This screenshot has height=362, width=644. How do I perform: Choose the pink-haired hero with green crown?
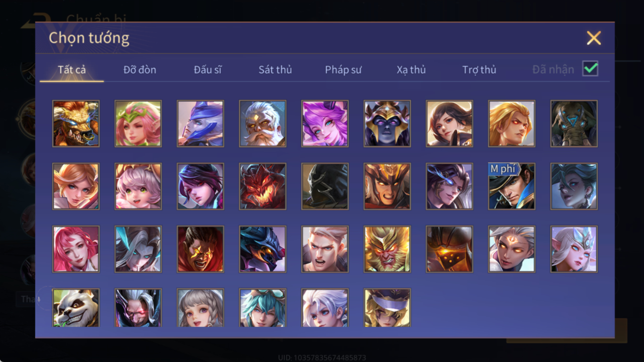pyautogui.click(x=138, y=123)
